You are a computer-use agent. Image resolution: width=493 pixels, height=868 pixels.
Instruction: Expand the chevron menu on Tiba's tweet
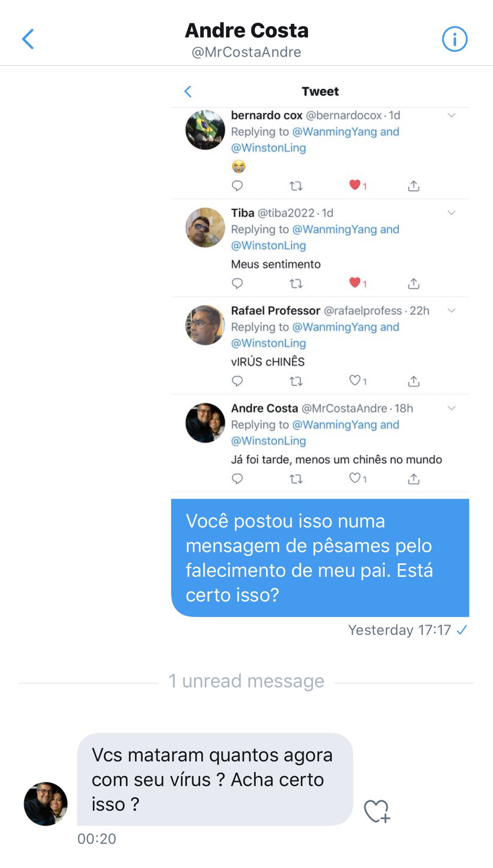[x=451, y=212]
